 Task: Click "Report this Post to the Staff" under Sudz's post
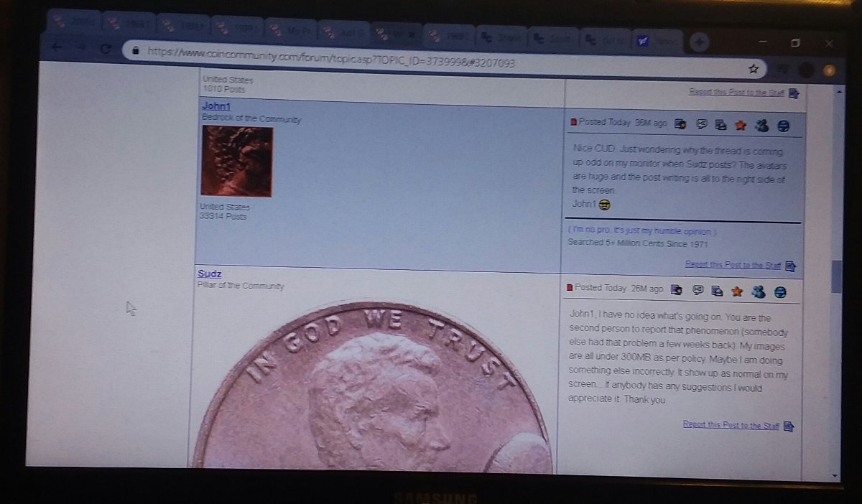click(x=731, y=425)
